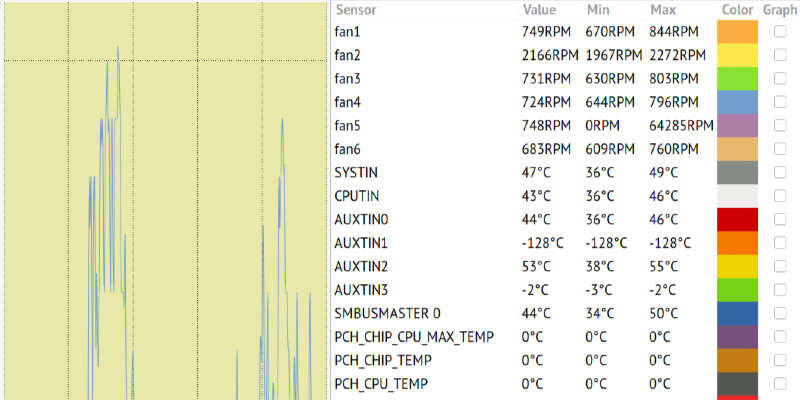The width and height of the screenshot is (800, 400).
Task: Select the fan6 sensor row
Action: tap(350, 149)
